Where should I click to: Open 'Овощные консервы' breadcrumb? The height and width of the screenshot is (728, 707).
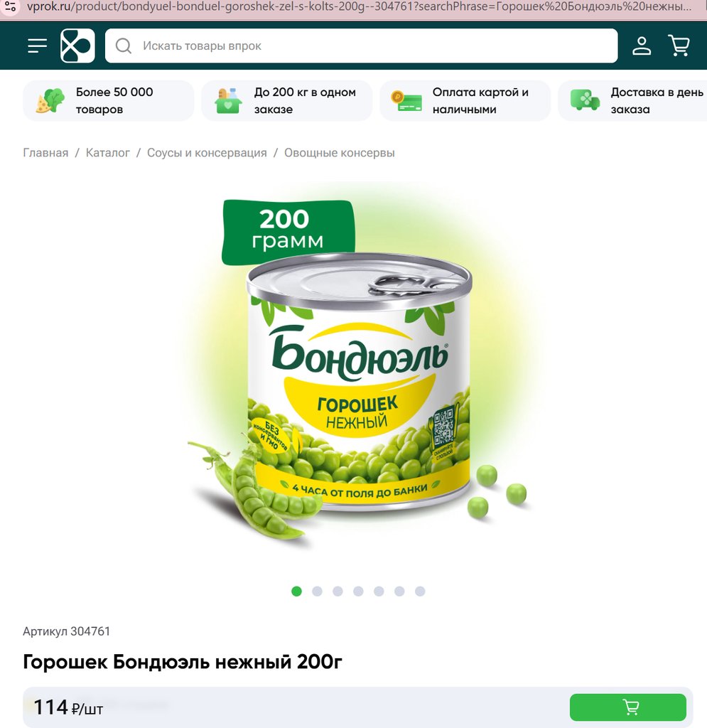pyautogui.click(x=339, y=153)
